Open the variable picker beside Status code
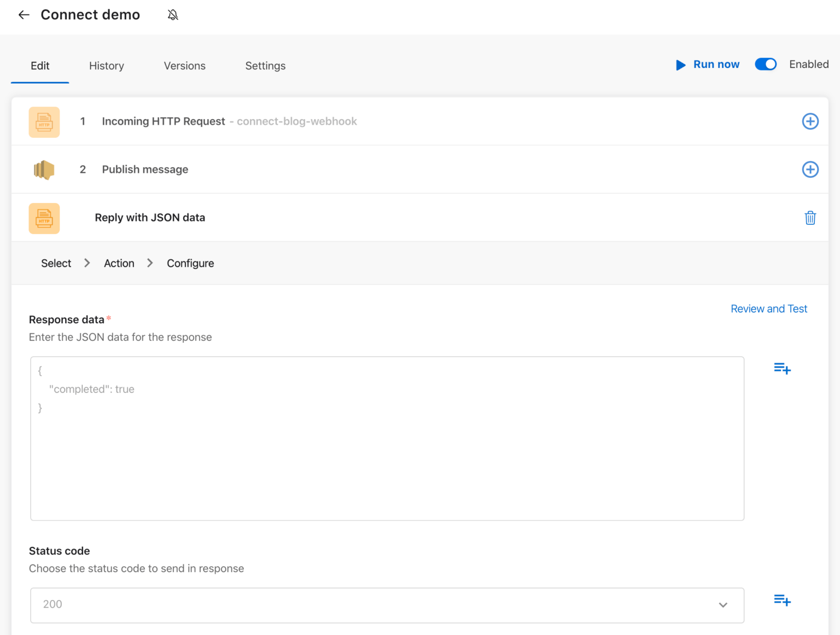This screenshot has width=840, height=635. point(781,600)
